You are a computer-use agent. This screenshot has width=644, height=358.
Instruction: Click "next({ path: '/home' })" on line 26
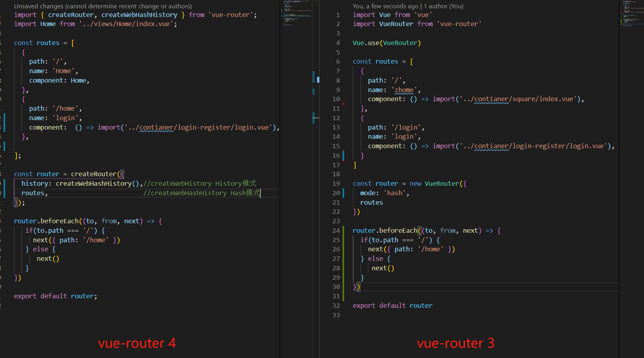(x=411, y=249)
